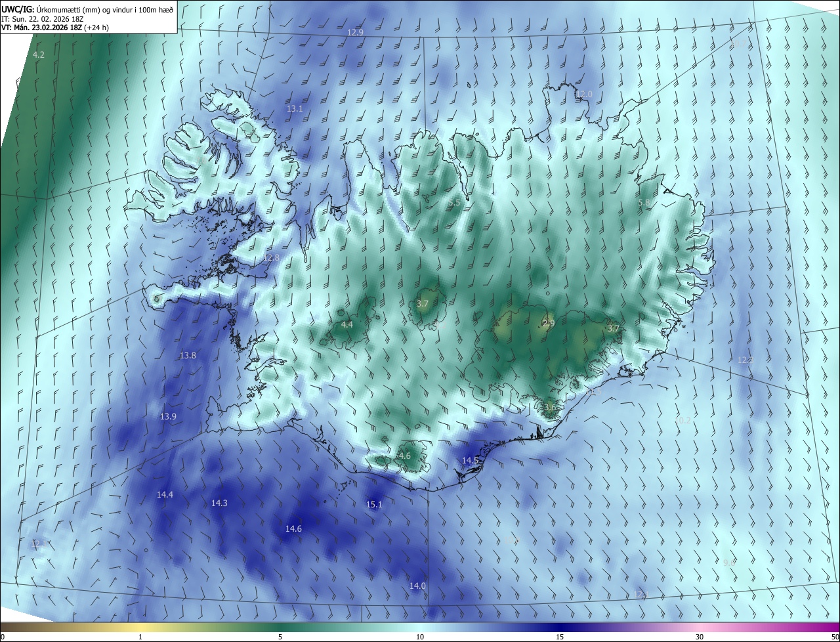Viewport: 840px width, 642px height.
Task: Click the '0' tick on the color scale
Action: click(x=3, y=637)
